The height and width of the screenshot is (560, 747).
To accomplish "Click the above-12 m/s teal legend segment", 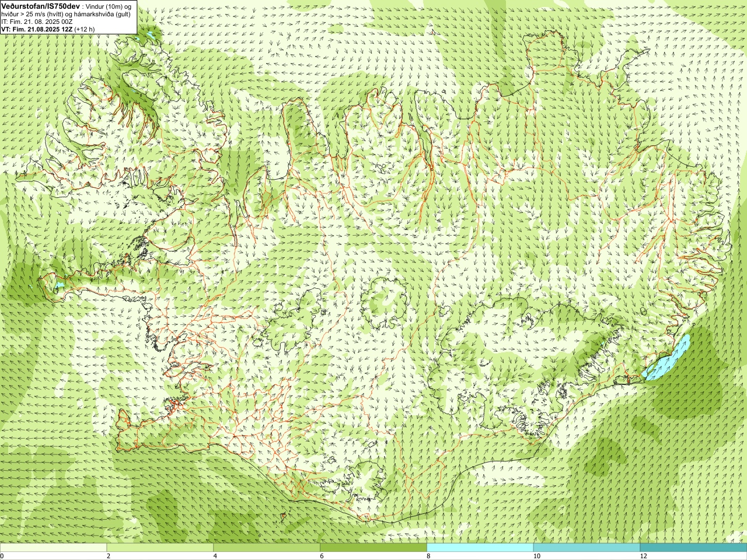I will pyautogui.click(x=693, y=548).
